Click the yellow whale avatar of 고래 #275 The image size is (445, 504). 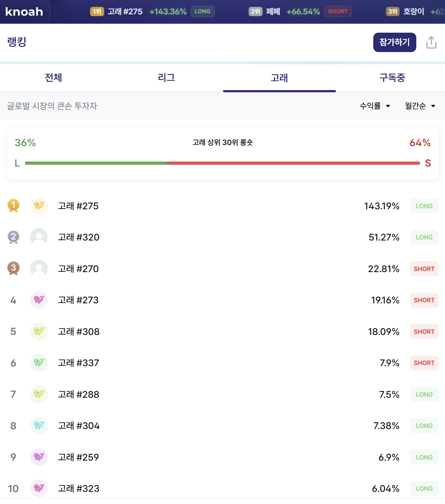pos(39,206)
